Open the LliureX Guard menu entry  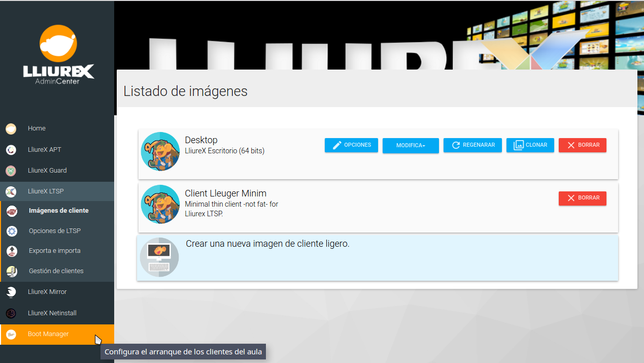click(57, 171)
